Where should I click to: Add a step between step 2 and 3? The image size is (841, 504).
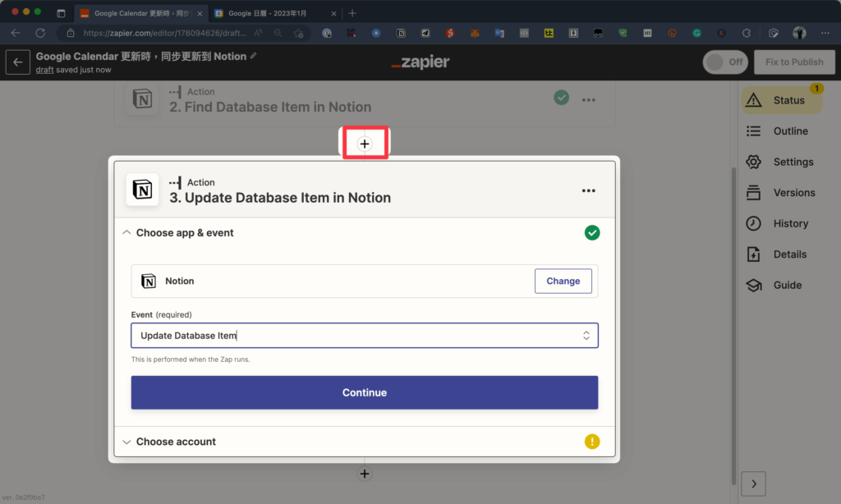pyautogui.click(x=365, y=144)
